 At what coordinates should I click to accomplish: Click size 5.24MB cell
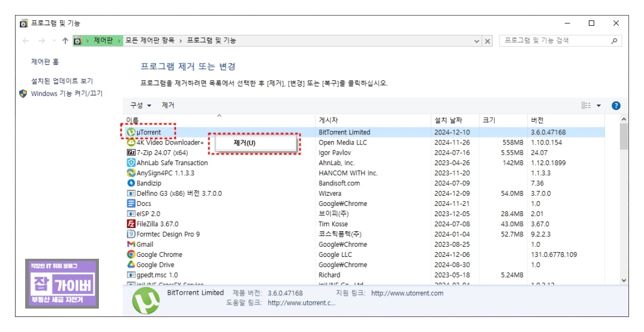click(x=512, y=275)
